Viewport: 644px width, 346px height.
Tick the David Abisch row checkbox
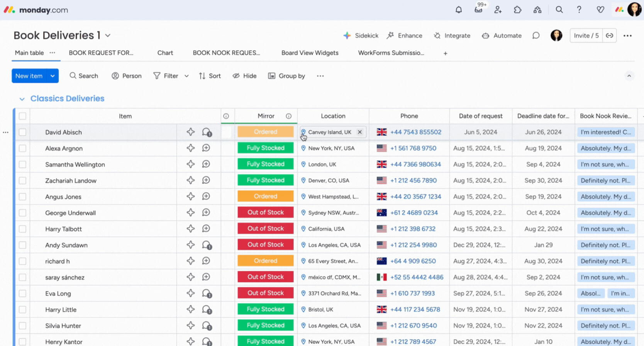[x=22, y=132]
